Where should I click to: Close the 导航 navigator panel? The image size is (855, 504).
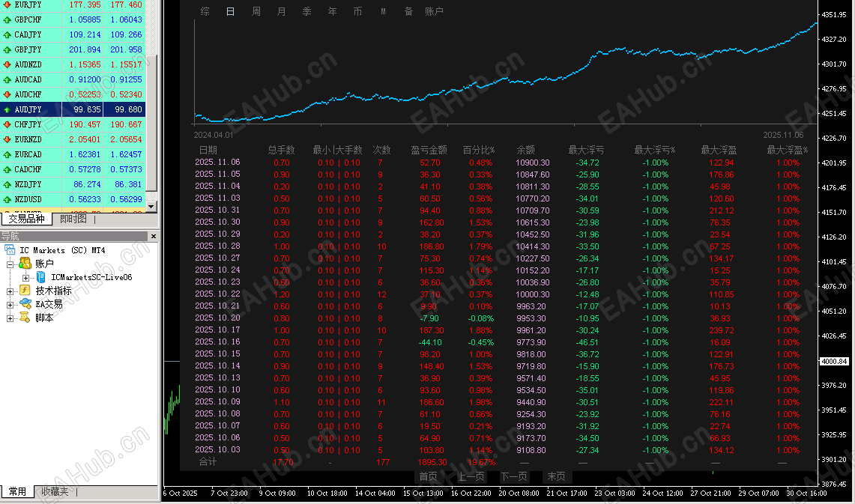coord(153,236)
